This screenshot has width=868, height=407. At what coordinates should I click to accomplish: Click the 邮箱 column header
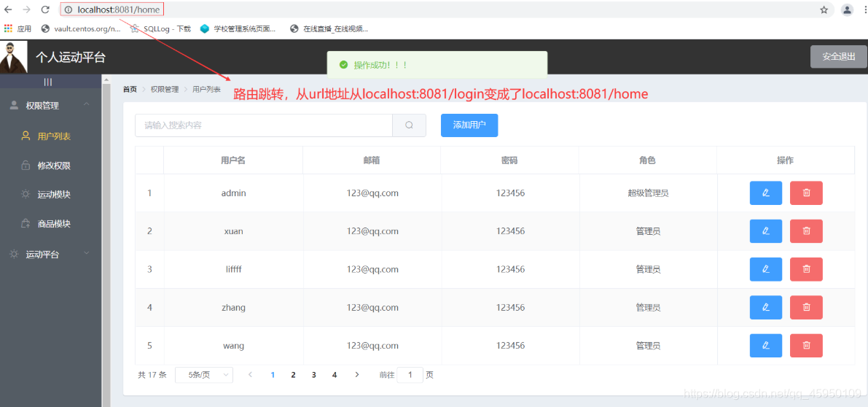click(372, 160)
